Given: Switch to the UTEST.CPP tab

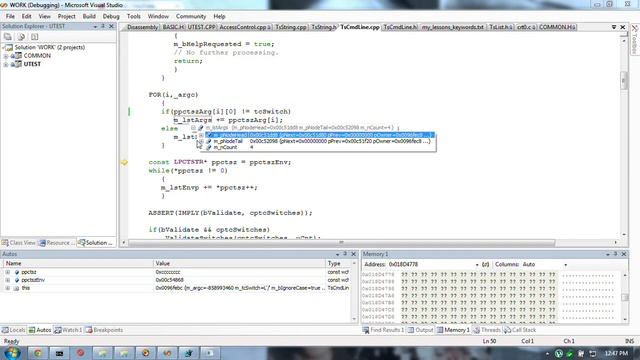Looking at the screenshot, I should pos(202,27).
